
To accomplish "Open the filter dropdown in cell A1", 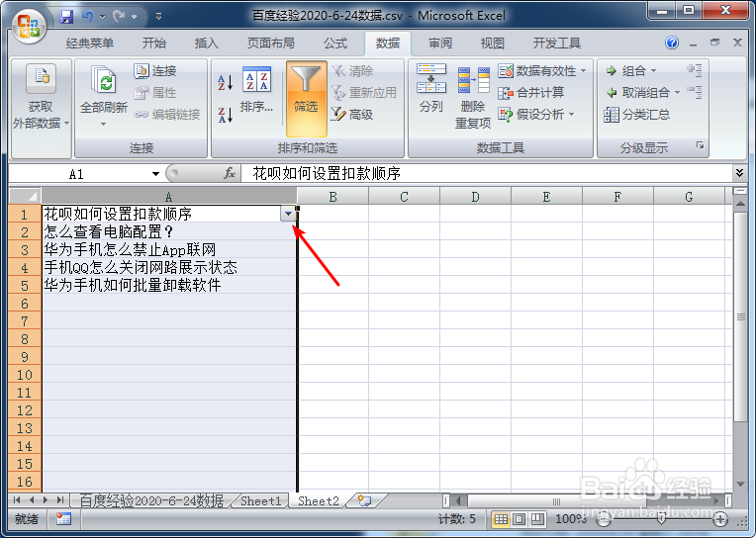I will (288, 214).
